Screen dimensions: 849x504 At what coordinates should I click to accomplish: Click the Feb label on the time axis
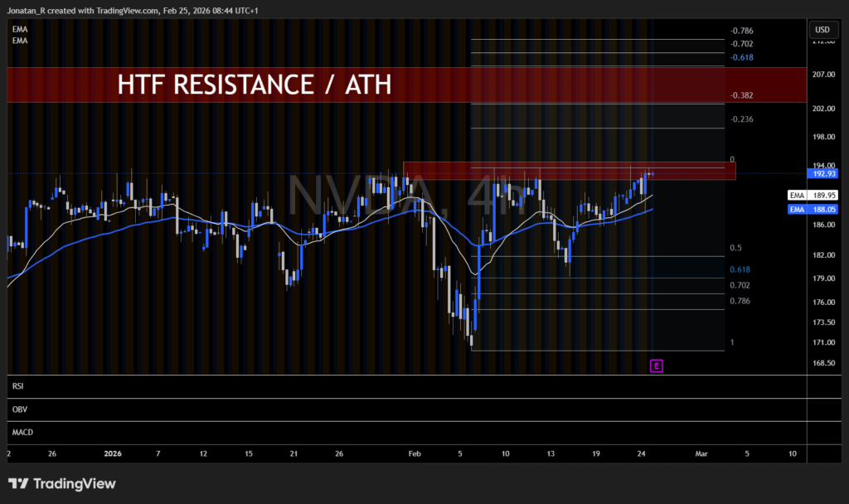414,454
